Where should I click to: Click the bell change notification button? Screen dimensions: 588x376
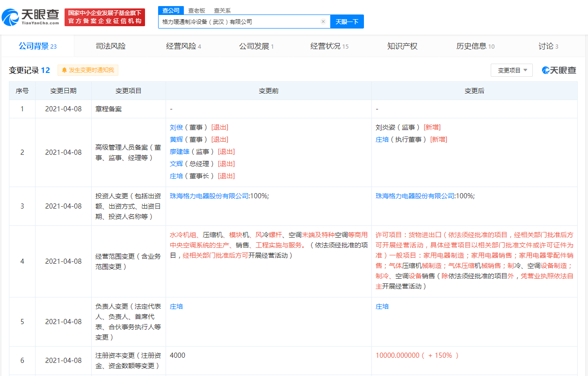click(88, 70)
